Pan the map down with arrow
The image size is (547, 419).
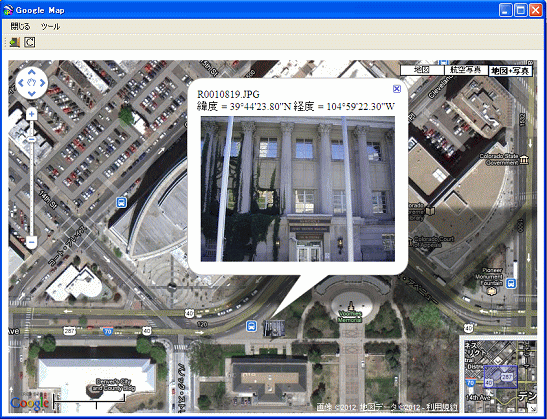(31, 93)
